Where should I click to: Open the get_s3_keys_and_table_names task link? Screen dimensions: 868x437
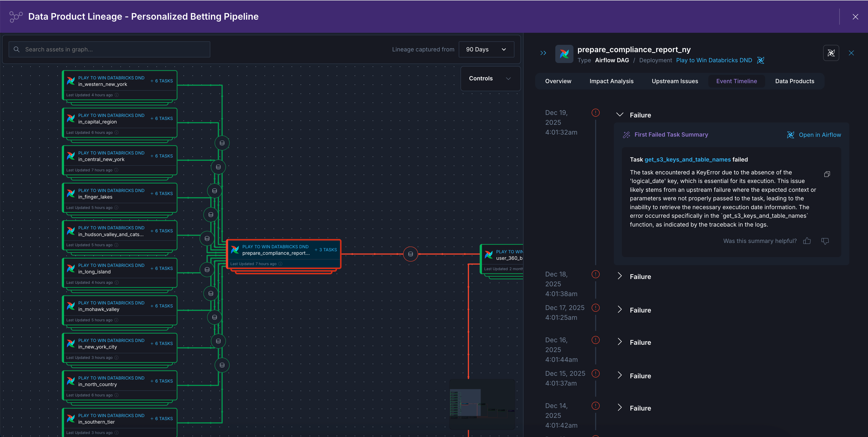pos(687,160)
